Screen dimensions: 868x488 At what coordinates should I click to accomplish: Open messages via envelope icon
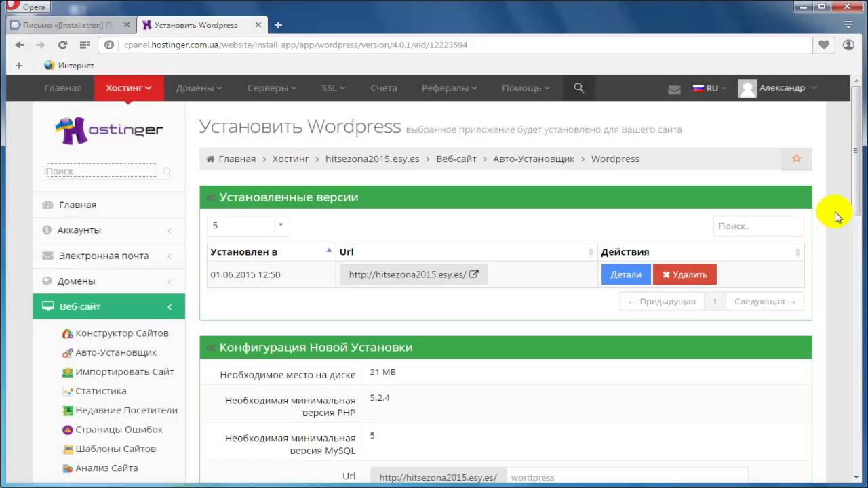coord(674,89)
